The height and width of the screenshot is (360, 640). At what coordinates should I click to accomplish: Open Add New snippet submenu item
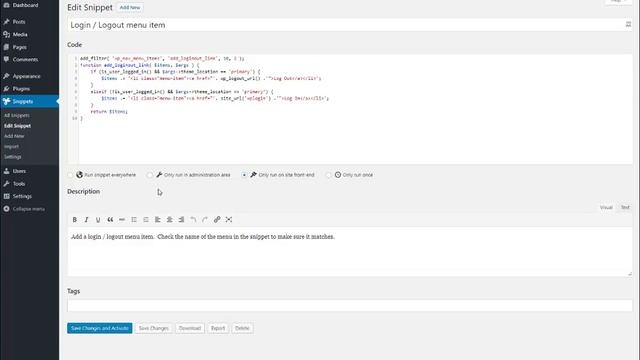(x=14, y=136)
